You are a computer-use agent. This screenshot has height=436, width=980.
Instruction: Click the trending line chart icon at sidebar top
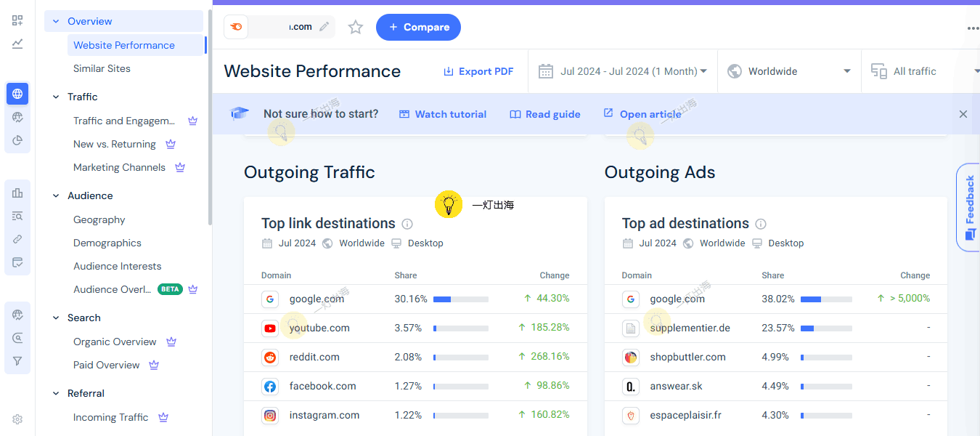coord(17,44)
